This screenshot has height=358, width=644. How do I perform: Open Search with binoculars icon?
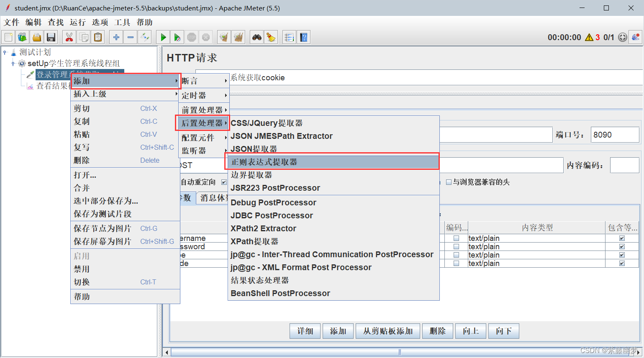257,37
